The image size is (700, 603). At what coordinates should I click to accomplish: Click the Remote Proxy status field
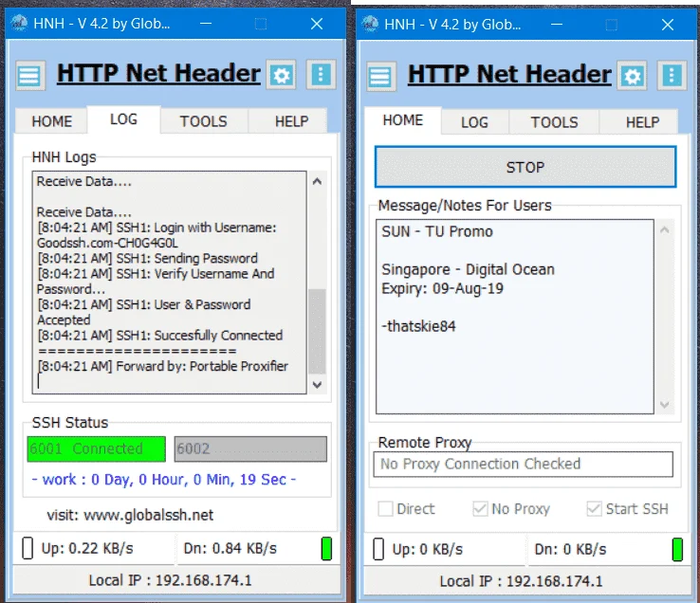point(524,465)
